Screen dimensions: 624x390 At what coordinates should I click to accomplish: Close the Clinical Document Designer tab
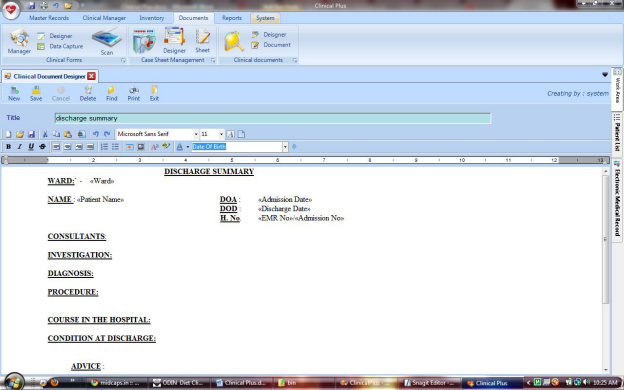click(x=92, y=76)
